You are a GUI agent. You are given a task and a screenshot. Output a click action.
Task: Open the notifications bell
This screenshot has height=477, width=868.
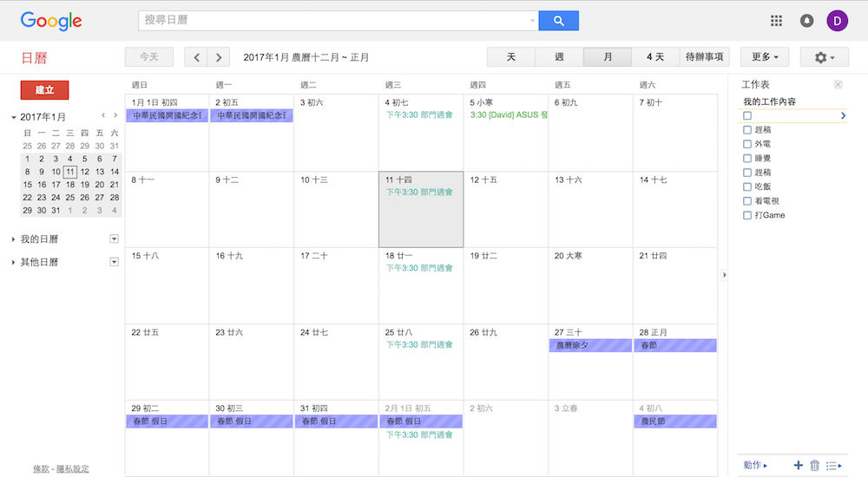(806, 21)
